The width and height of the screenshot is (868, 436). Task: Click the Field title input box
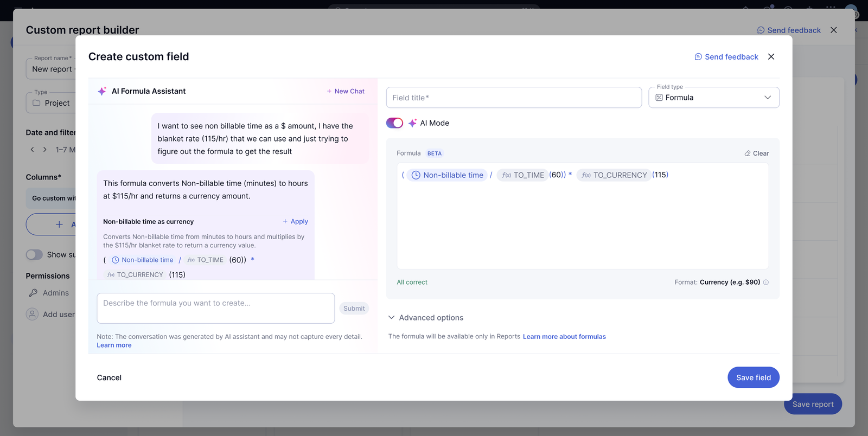click(514, 98)
